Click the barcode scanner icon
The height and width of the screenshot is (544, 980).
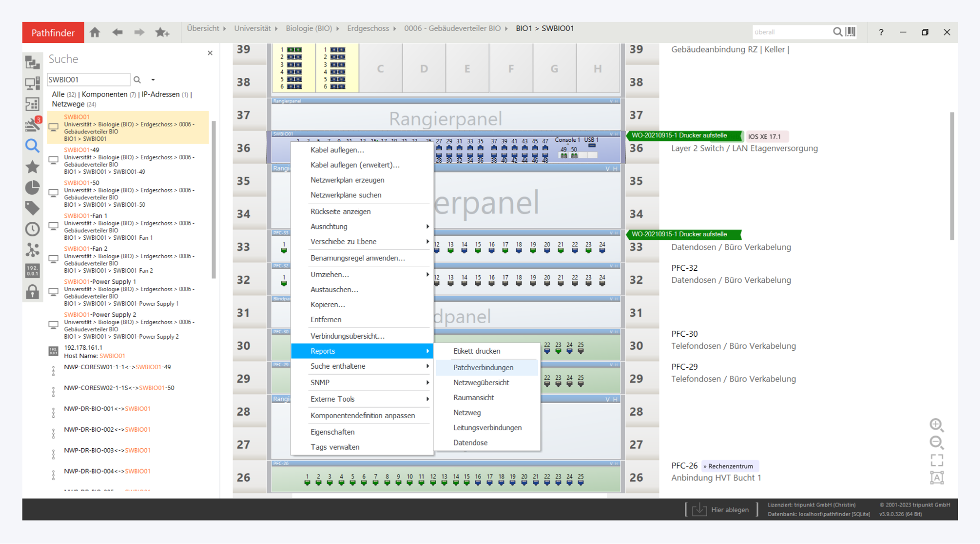pyautogui.click(x=850, y=32)
